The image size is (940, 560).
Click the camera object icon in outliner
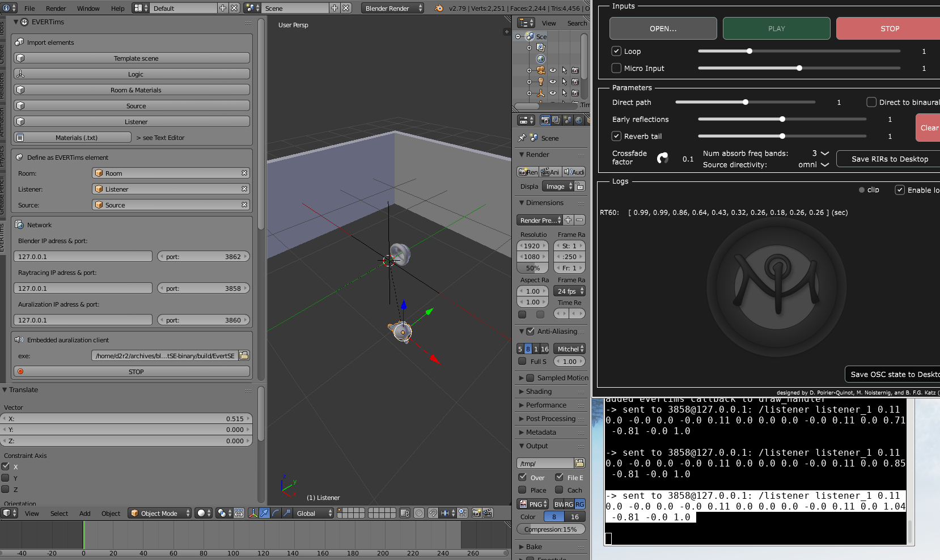[541, 70]
